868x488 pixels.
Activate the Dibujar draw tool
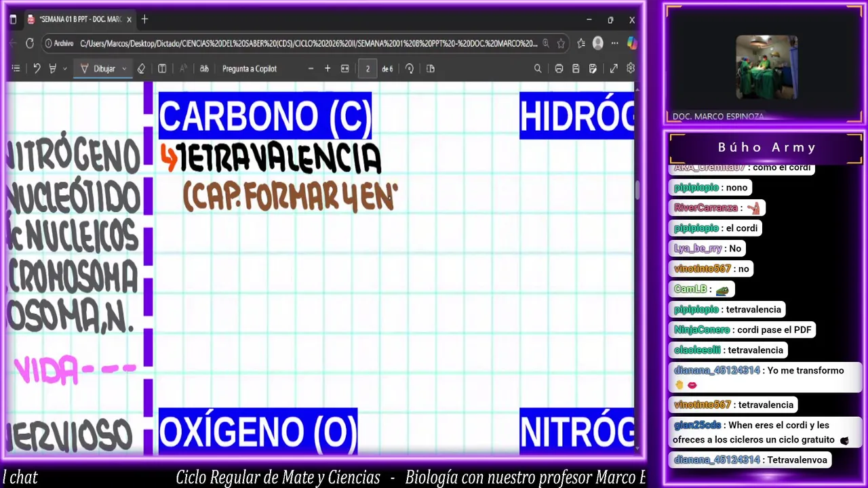[98, 68]
